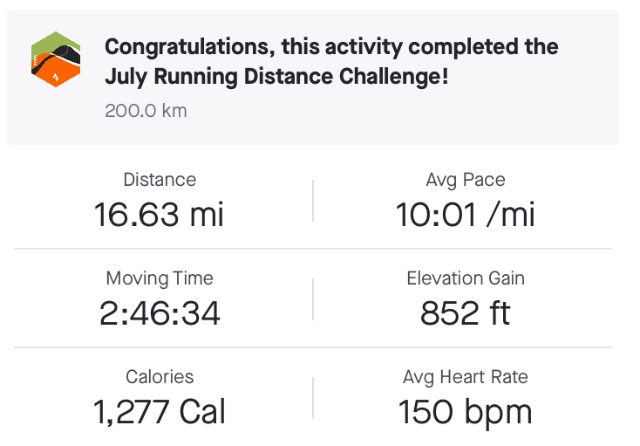Click the Congratulations challenge banner text
The height and width of the screenshot is (446, 640).
pos(331,62)
